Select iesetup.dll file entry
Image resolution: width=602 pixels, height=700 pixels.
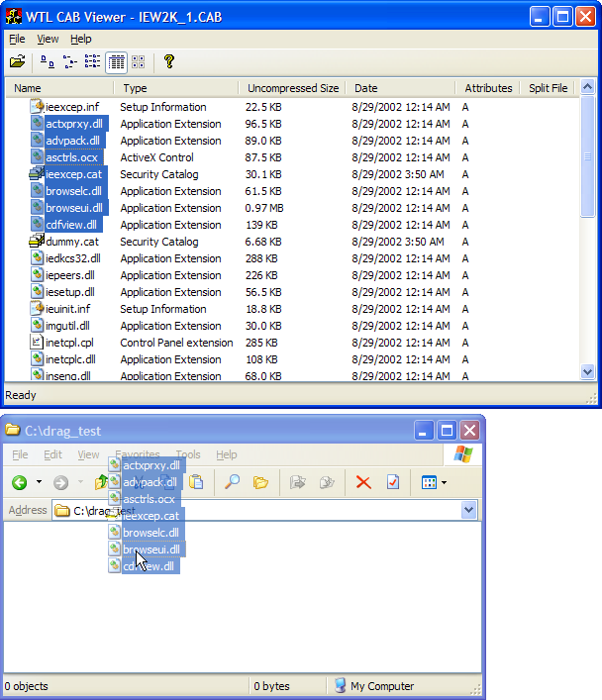[70, 292]
